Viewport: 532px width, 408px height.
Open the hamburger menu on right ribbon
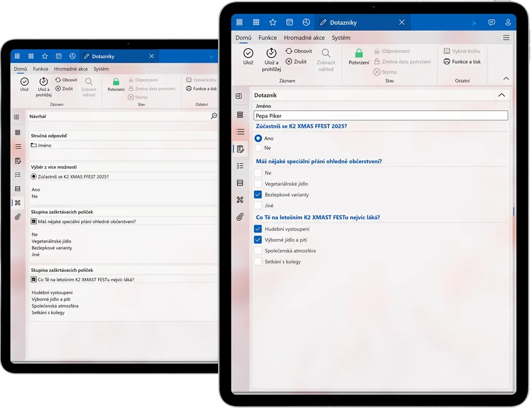coord(506,38)
